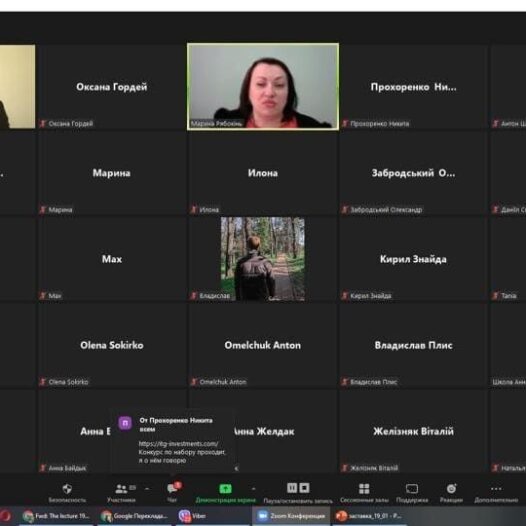
Task: Click the muted mic icon beside Omelchuk Anton label
Action: [194, 382]
